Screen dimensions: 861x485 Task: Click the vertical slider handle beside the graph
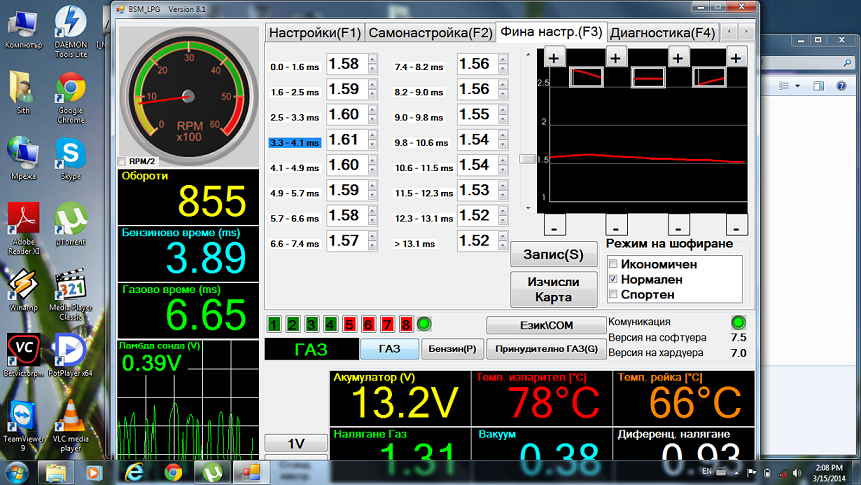click(526, 159)
